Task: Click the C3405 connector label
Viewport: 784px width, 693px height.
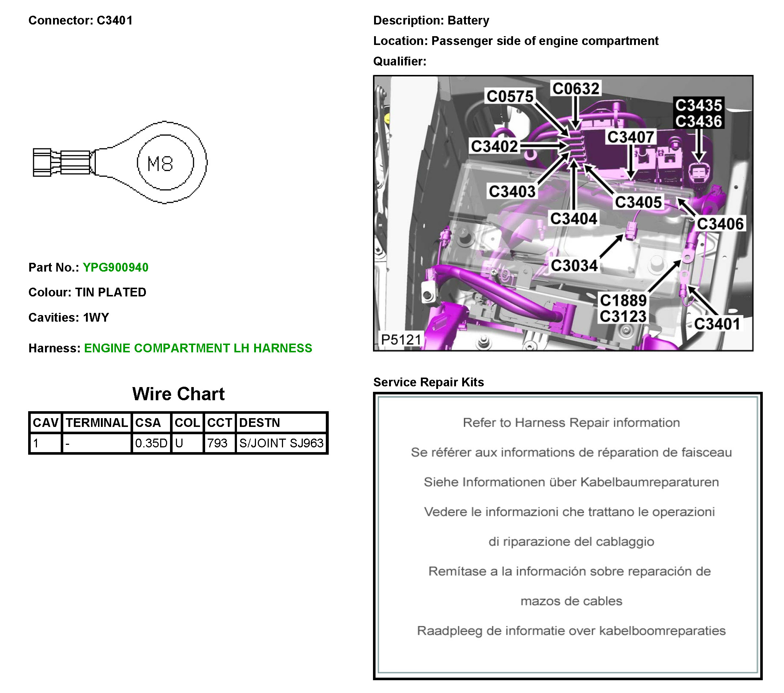Action: (x=638, y=202)
